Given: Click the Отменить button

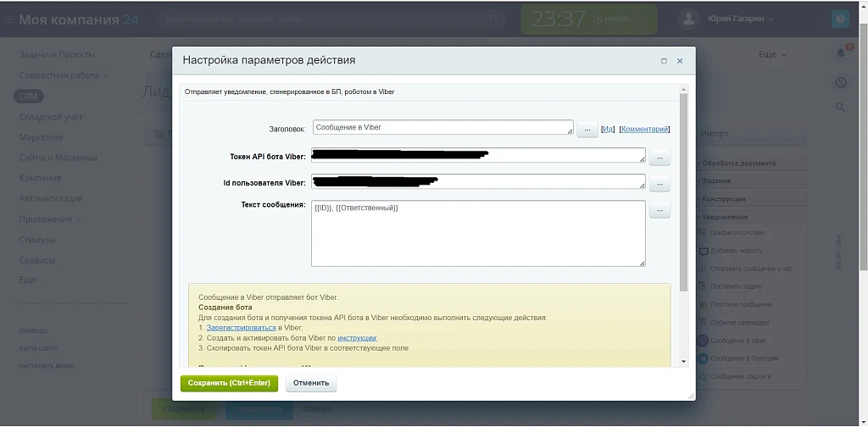Looking at the screenshot, I should point(311,383).
